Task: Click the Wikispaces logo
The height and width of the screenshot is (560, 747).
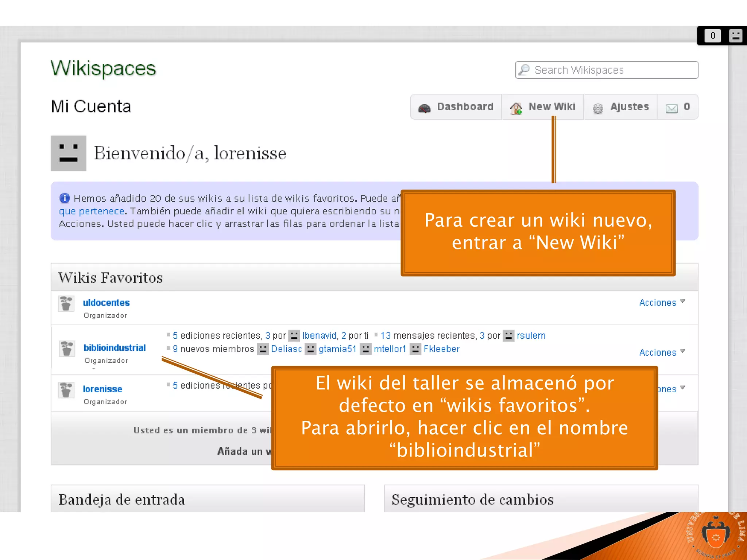Action: click(x=103, y=69)
